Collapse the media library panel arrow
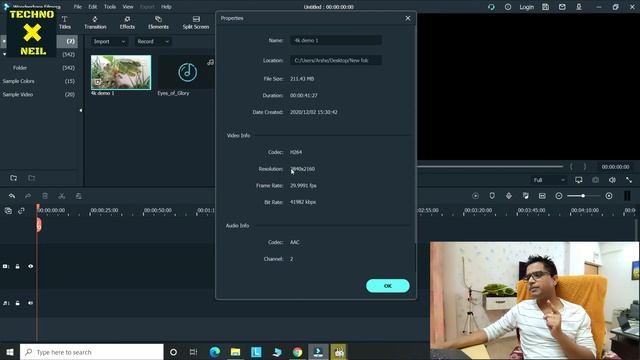 click(81, 110)
